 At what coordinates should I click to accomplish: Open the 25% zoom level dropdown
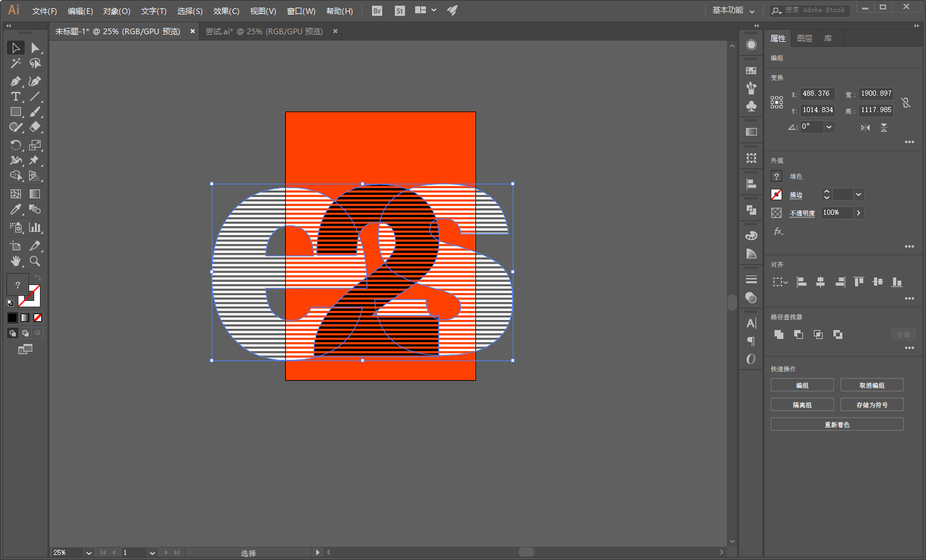tap(89, 552)
